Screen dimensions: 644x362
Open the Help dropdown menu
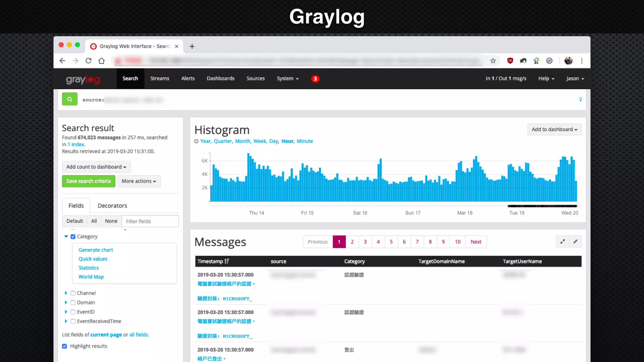(546, 79)
